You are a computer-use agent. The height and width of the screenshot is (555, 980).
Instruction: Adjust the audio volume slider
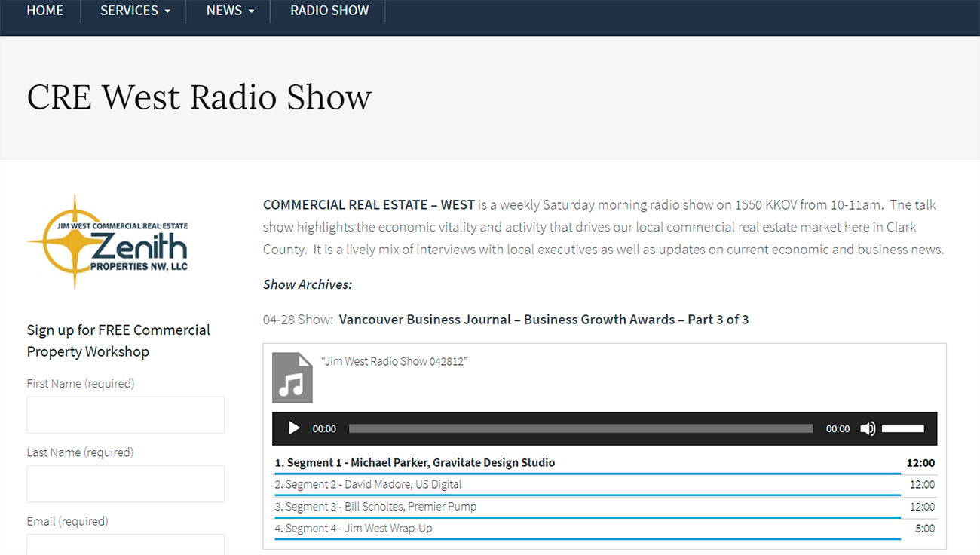(902, 428)
